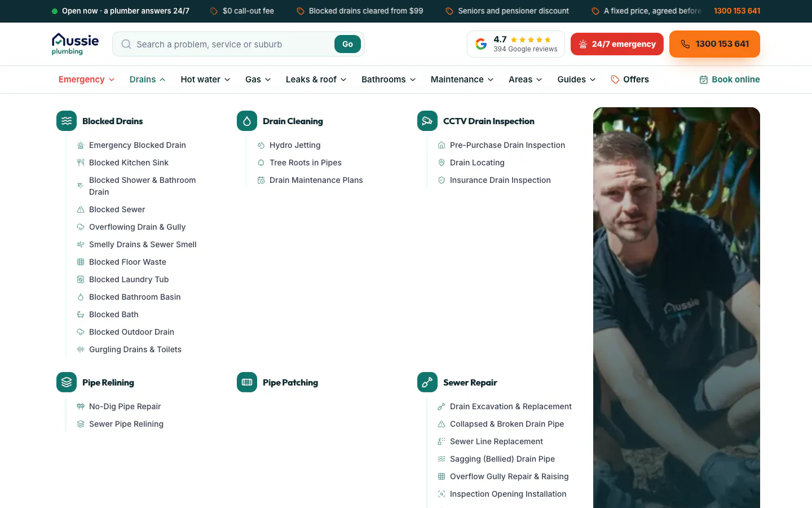Click the Aussie Plumbing logo
The width and height of the screenshot is (812, 508).
tap(75, 44)
